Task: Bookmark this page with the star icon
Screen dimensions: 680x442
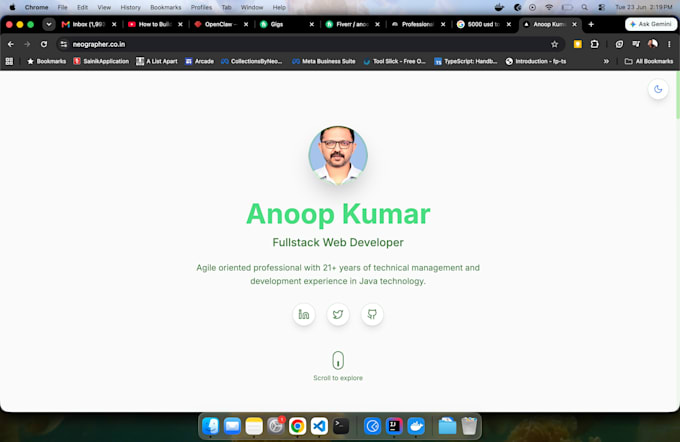Action: pos(554,44)
